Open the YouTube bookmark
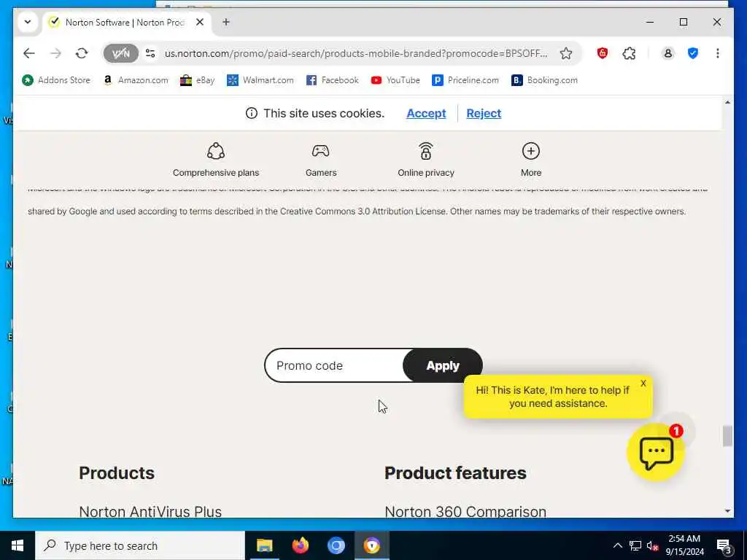This screenshot has height=560, width=747. pyautogui.click(x=396, y=80)
